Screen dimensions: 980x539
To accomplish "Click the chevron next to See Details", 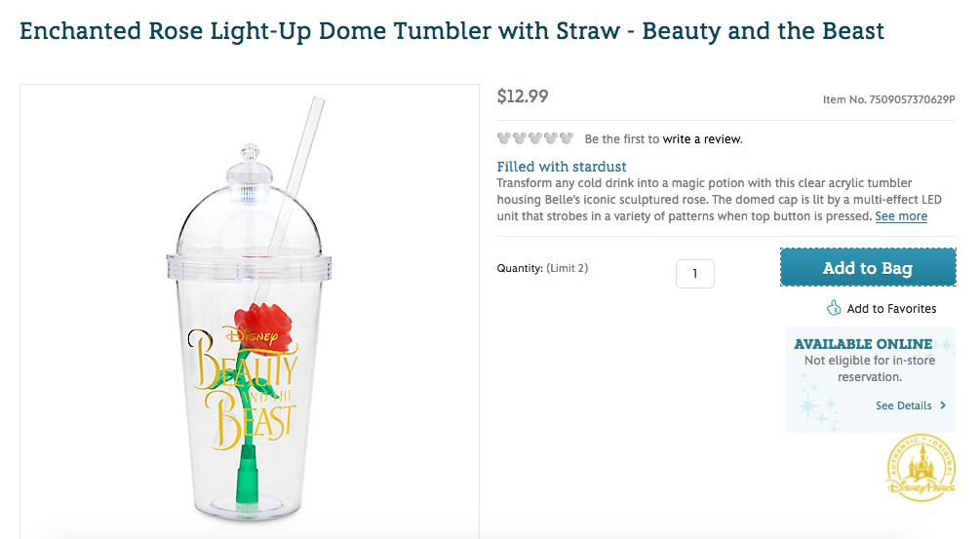I will [x=943, y=405].
